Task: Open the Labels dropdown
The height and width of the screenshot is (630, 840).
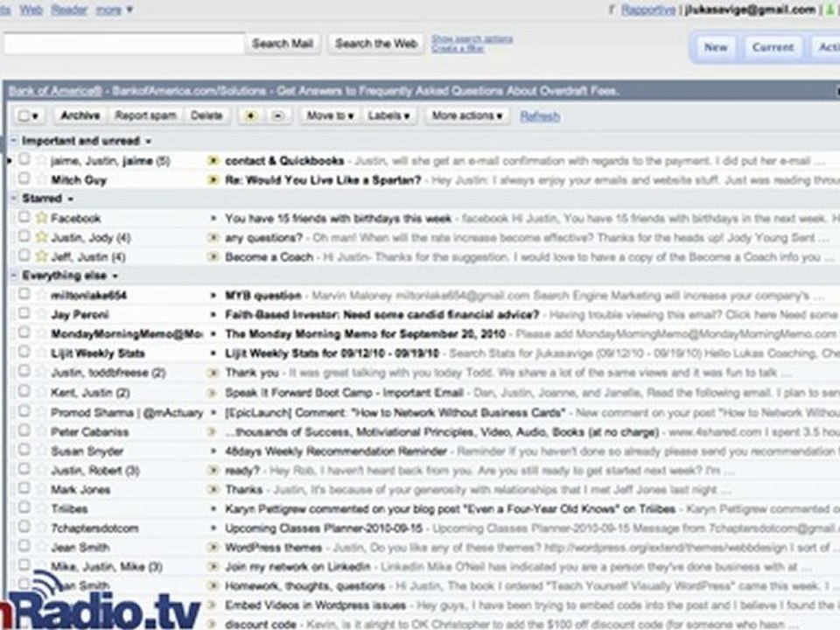Action: pyautogui.click(x=388, y=115)
